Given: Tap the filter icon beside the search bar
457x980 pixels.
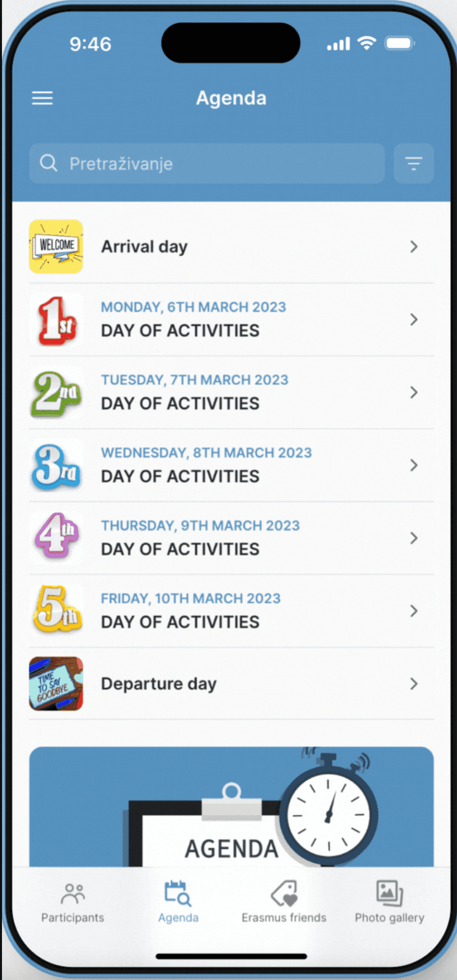Looking at the screenshot, I should (413, 164).
